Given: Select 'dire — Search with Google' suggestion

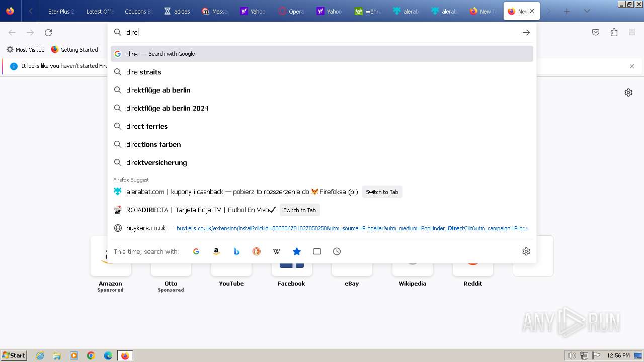Looking at the screenshot, I should [322, 54].
